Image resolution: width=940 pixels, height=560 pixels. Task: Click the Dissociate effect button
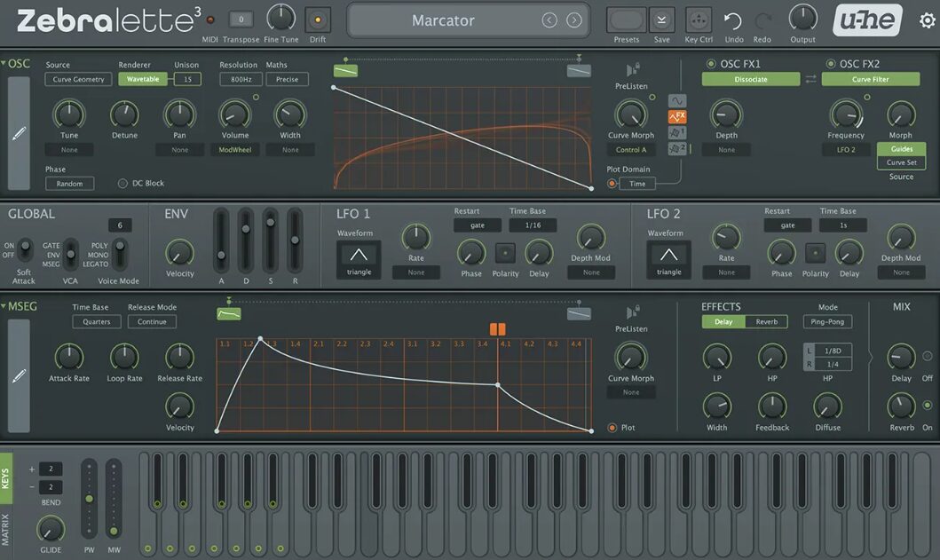(748, 79)
